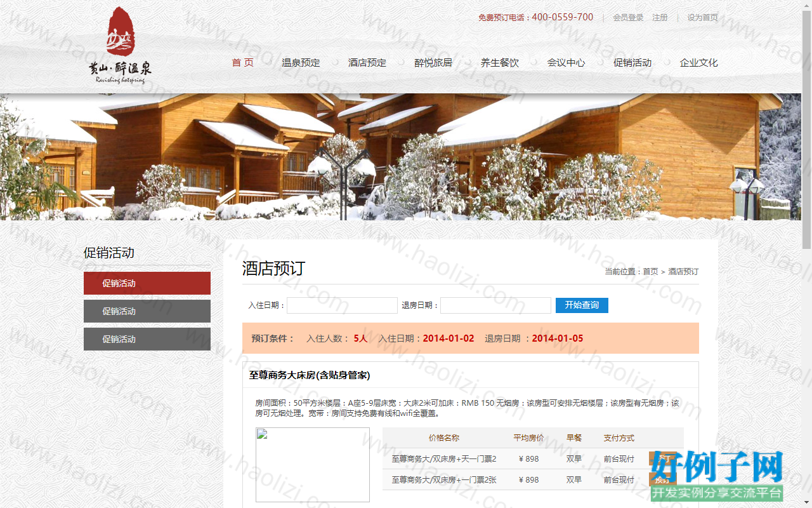Viewport: 812px width, 508px height.
Task: Click the check-out date 2014-01-05
Action: click(x=558, y=338)
